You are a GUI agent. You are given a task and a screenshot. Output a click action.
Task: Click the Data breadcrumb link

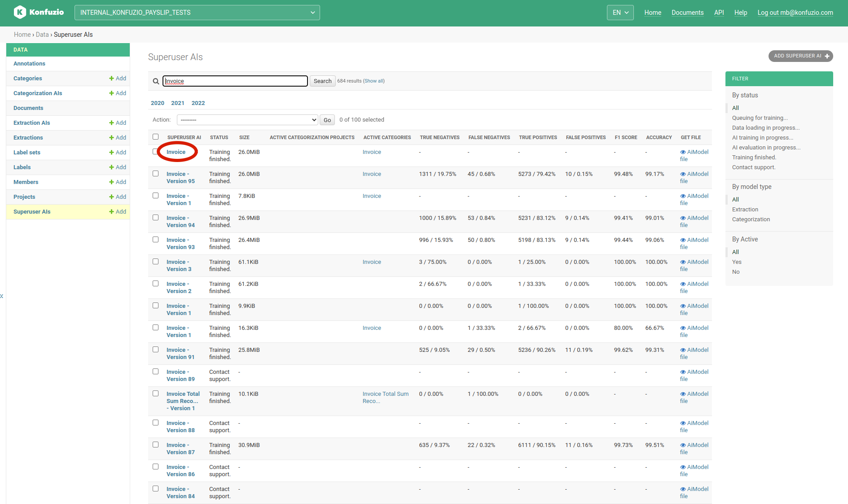tap(42, 35)
